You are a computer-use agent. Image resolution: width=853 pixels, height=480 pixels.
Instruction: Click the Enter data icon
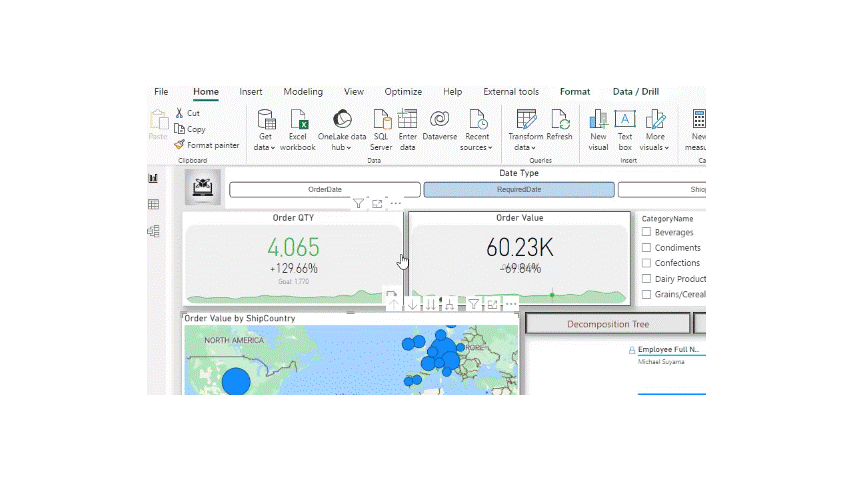tap(408, 120)
